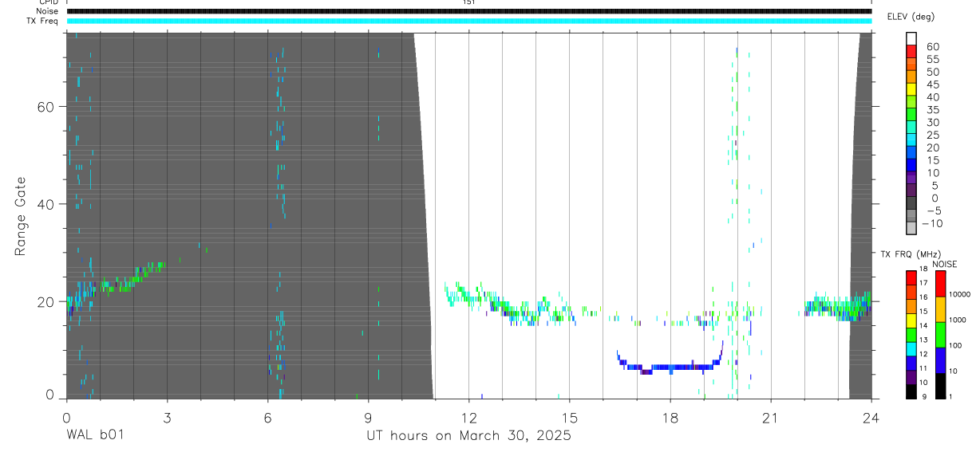Click the '-10' label on ELEV legend
980x452 pixels.
pyautogui.click(x=933, y=223)
